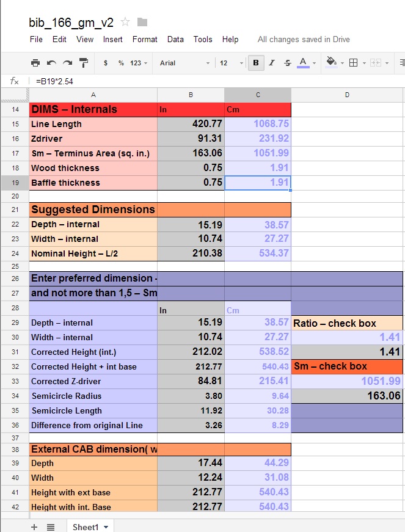Select Semicircle Length value 11.92
Viewport: 405px width, 532px height.
191,410
